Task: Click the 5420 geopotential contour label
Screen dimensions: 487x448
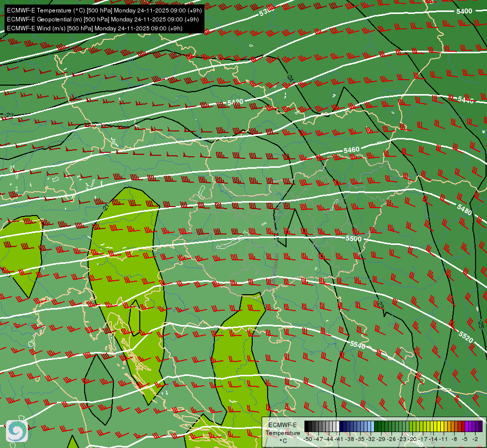Action: pyautogui.click(x=235, y=102)
